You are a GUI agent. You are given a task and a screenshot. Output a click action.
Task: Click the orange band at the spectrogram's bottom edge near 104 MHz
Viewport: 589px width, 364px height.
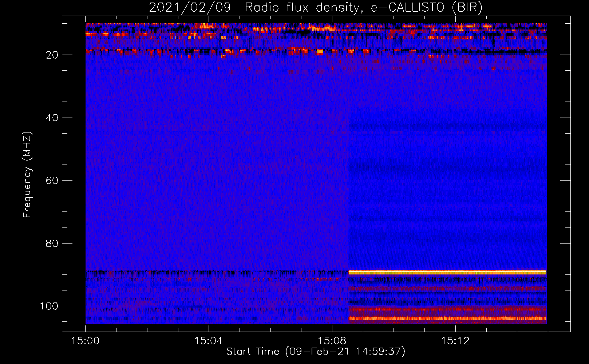click(x=447, y=318)
